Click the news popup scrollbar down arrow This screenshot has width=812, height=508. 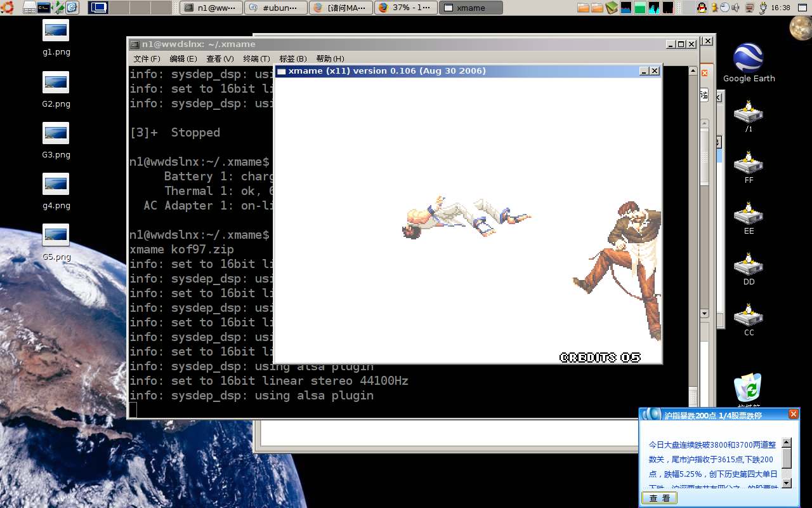pyautogui.click(x=787, y=483)
